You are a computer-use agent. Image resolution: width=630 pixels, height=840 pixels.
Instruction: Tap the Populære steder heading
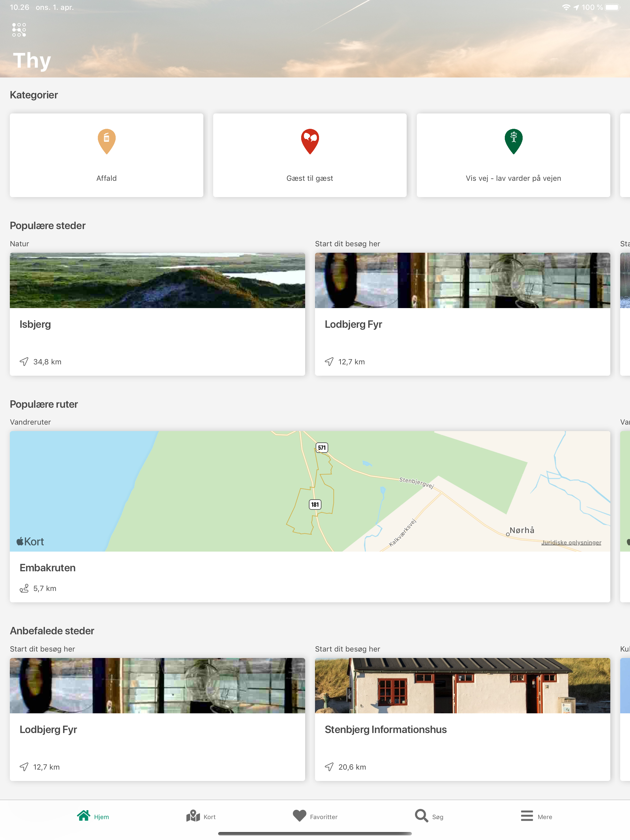(x=47, y=226)
